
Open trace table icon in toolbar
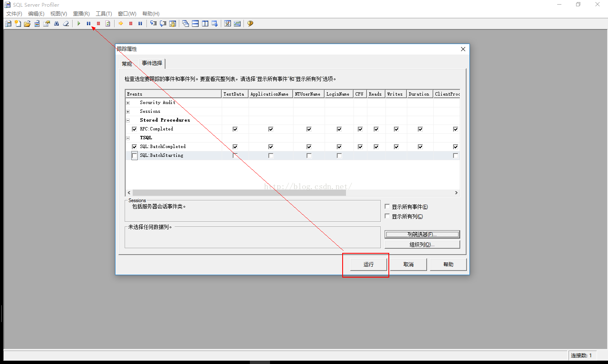click(x=37, y=23)
